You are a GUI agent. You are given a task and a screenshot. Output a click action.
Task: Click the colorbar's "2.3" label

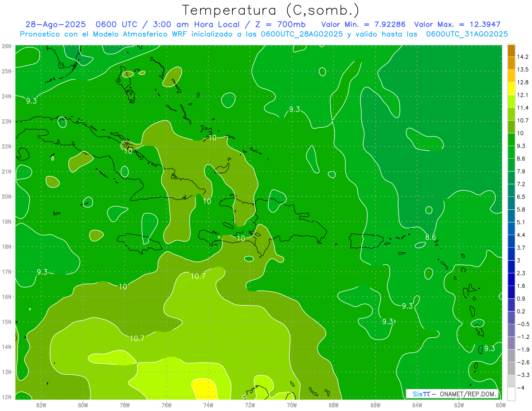pos(521,273)
